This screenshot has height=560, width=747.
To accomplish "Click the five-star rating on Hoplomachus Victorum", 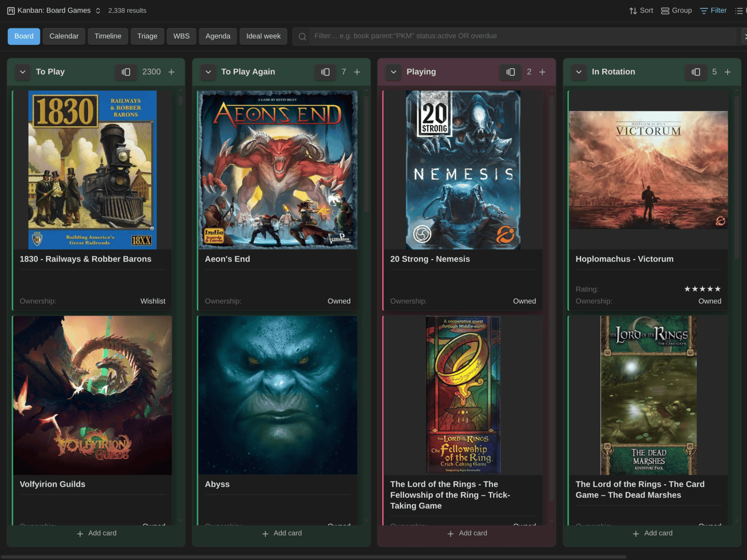I will click(702, 289).
